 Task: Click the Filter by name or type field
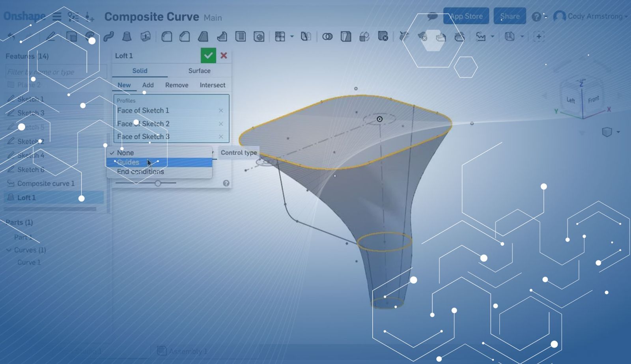coord(55,72)
